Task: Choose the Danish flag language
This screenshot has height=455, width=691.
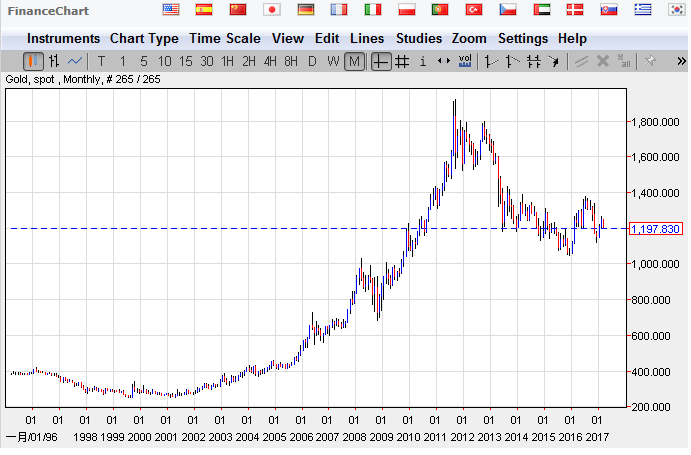Action: tap(575, 9)
